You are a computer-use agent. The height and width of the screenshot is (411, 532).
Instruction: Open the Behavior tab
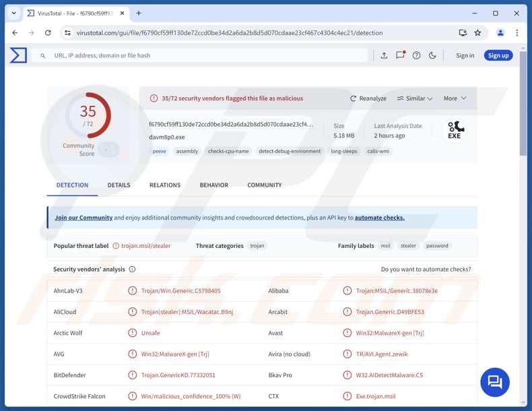(213, 185)
